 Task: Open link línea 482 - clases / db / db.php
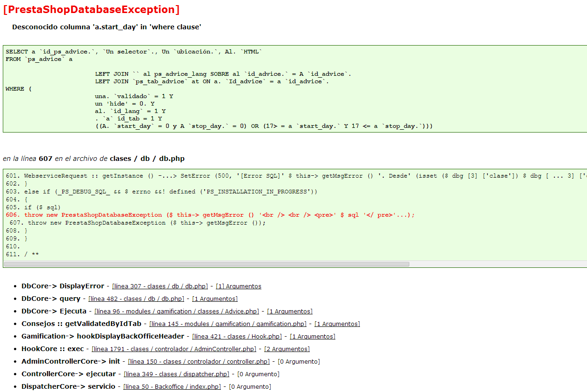coord(136,299)
